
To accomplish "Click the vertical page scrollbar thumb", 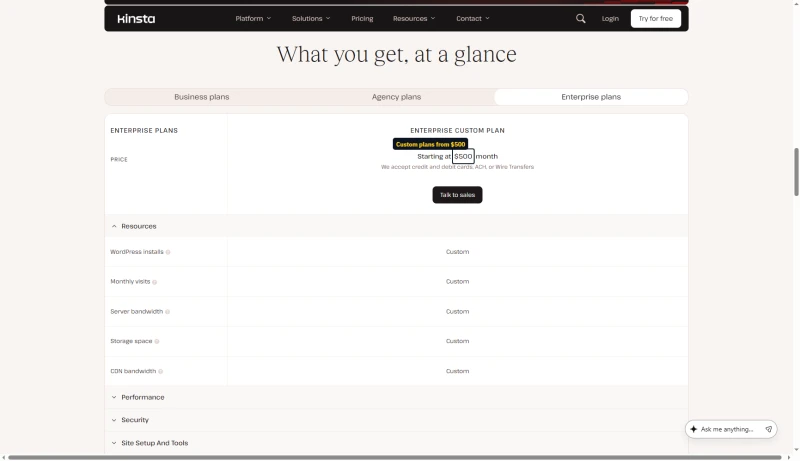I will tap(796, 172).
